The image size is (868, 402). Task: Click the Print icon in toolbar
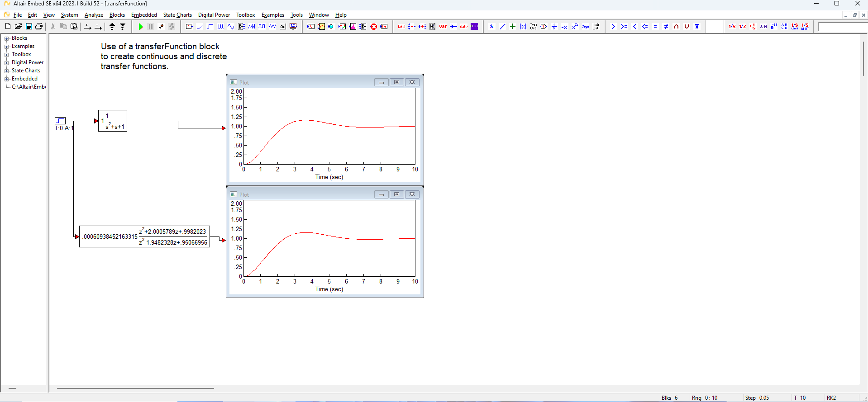coord(39,27)
